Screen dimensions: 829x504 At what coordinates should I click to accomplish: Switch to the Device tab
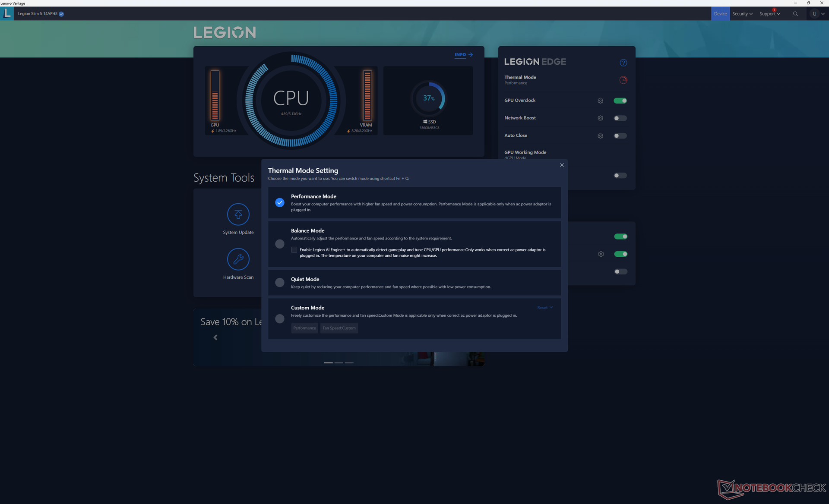720,14
